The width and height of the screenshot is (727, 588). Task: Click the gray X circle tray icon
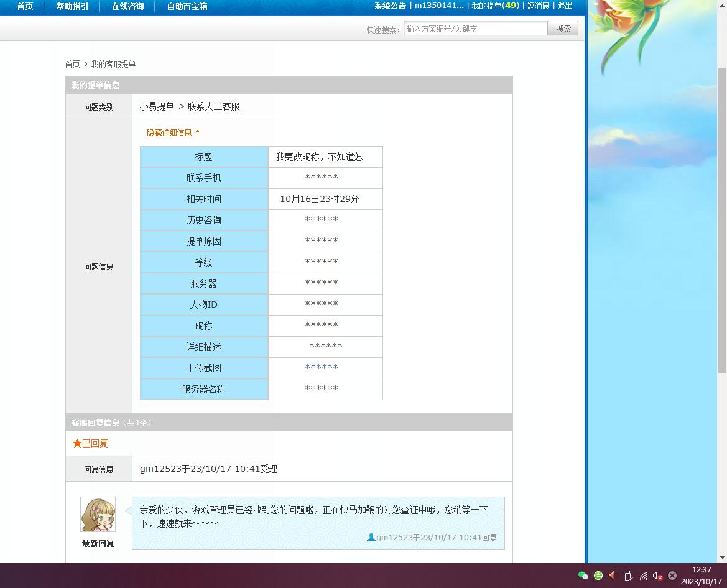tap(672, 576)
